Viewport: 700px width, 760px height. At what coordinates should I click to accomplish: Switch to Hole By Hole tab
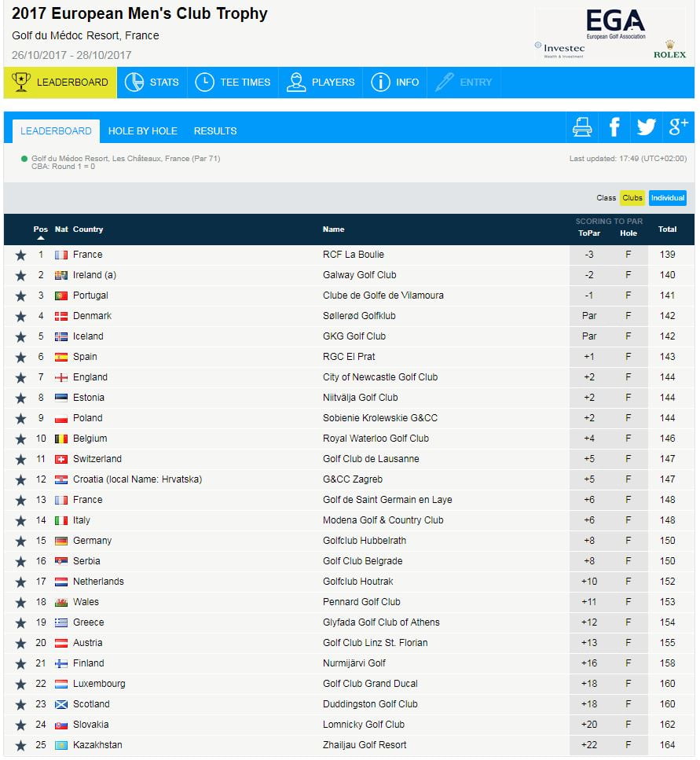point(143,131)
